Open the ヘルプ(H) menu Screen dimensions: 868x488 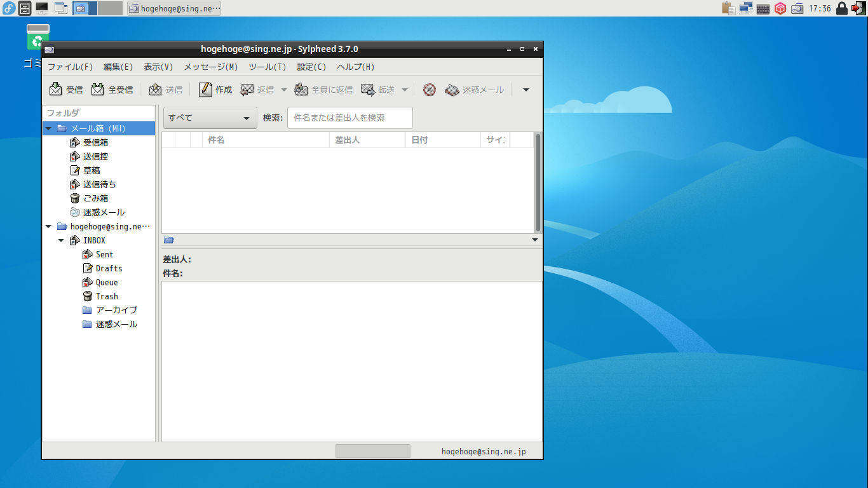tap(356, 67)
